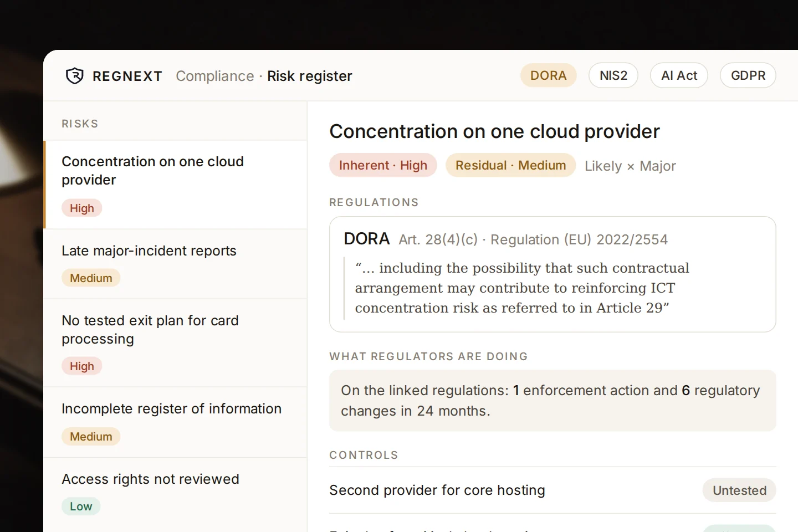This screenshot has width=798, height=532.
Task: Click the REGNEXT brand name
Action: 127,76
